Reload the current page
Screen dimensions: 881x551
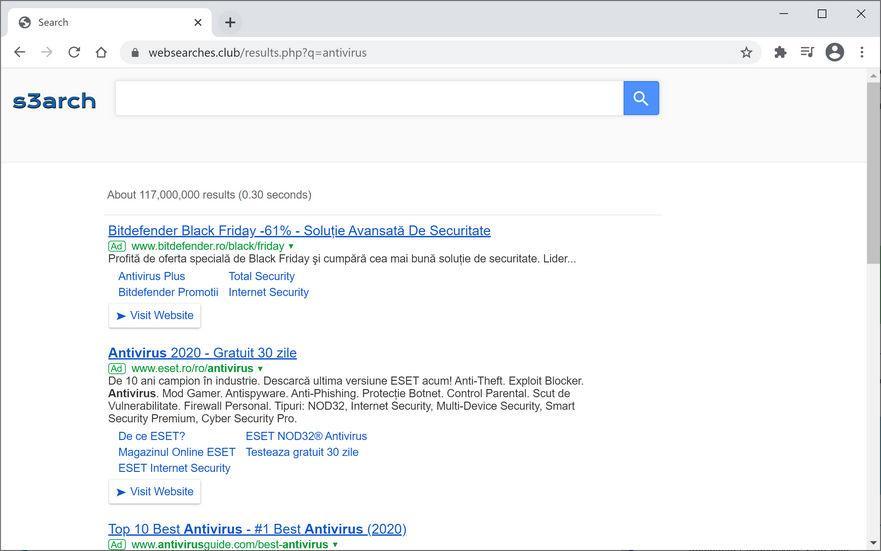74,52
